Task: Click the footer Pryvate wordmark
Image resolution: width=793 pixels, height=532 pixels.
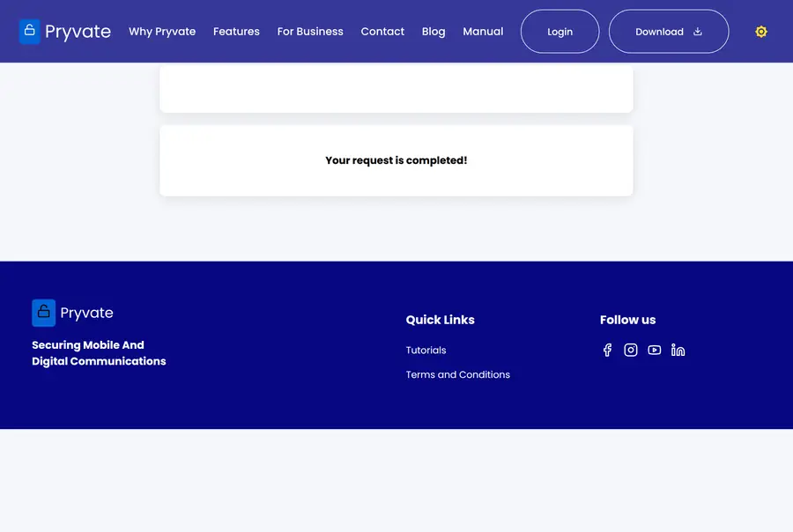Action: [86, 313]
